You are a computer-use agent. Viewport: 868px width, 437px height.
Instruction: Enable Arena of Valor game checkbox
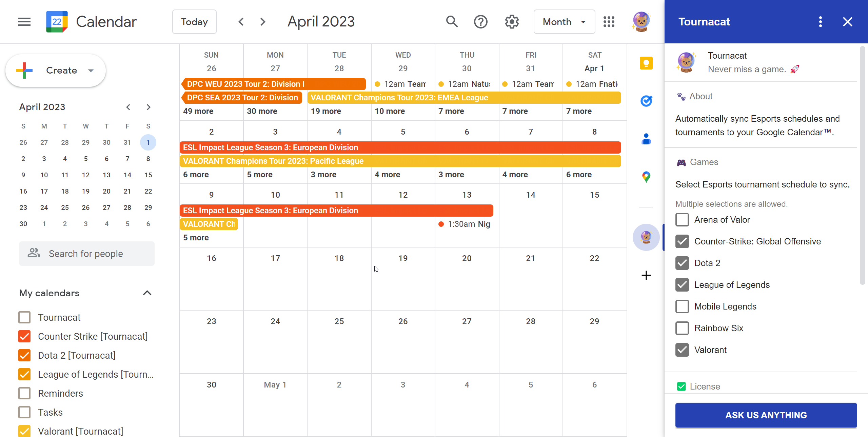point(682,220)
